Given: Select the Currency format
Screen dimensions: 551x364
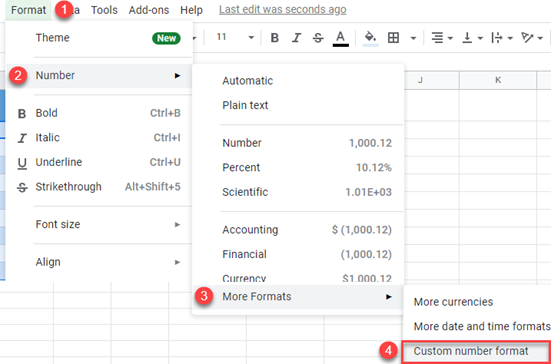Looking at the screenshot, I should (x=298, y=277).
